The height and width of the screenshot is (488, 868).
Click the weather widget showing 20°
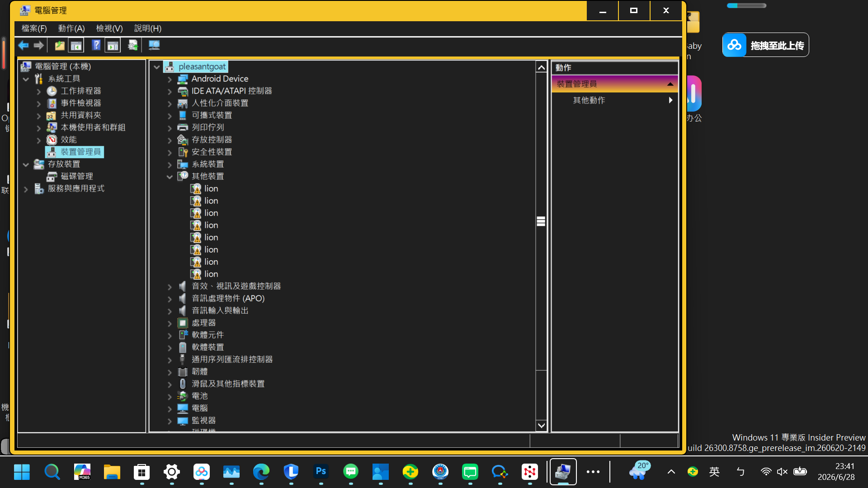pos(639,471)
